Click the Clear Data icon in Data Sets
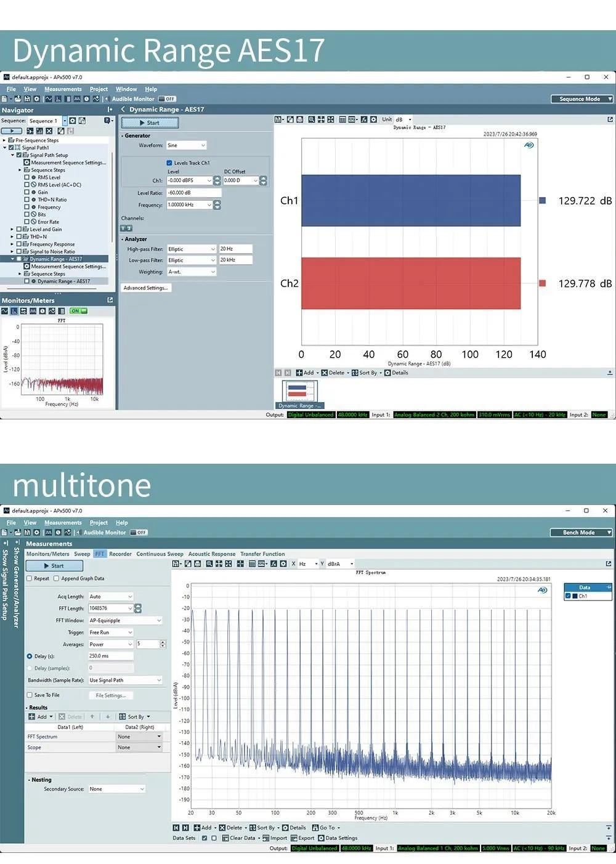The height and width of the screenshot is (864, 616). [225, 838]
